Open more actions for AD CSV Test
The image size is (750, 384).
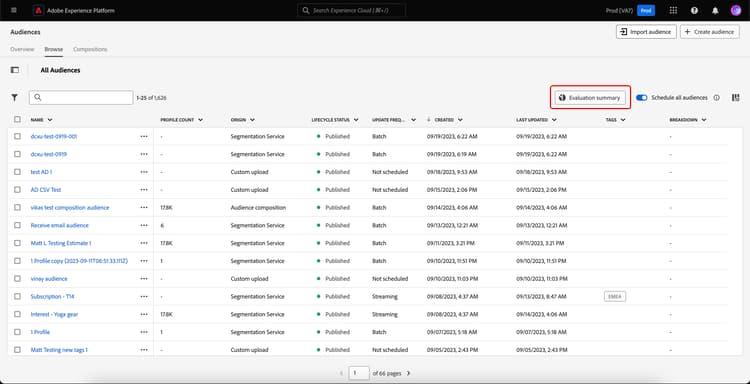point(144,190)
